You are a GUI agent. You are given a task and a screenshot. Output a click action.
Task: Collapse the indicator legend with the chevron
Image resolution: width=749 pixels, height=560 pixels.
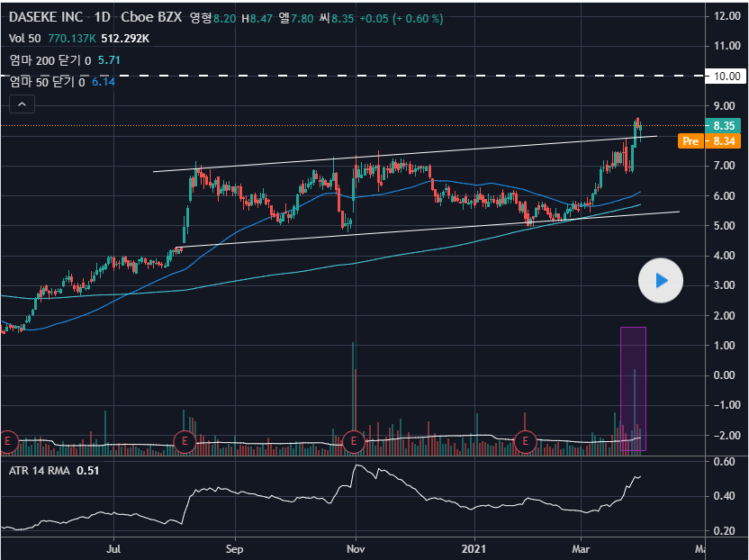23,104
